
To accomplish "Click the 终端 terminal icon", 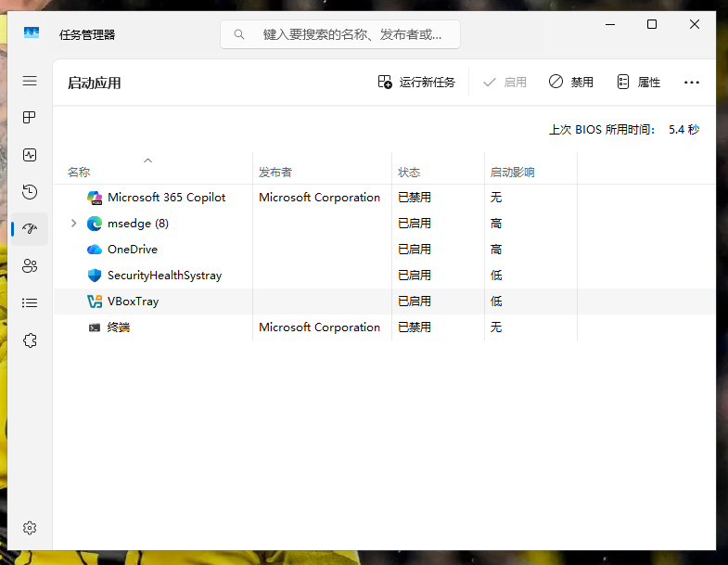I will coord(95,327).
